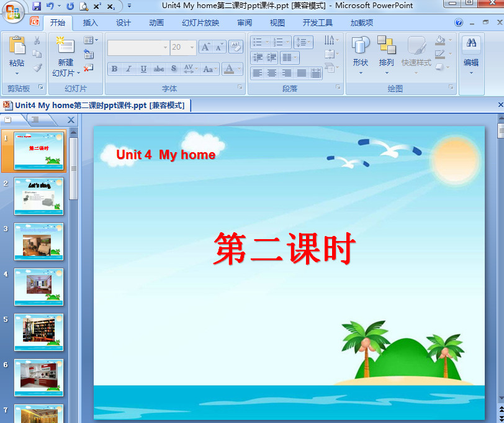Open PowerPoint help question mark
The width and height of the screenshot is (504, 423).
(459, 22)
